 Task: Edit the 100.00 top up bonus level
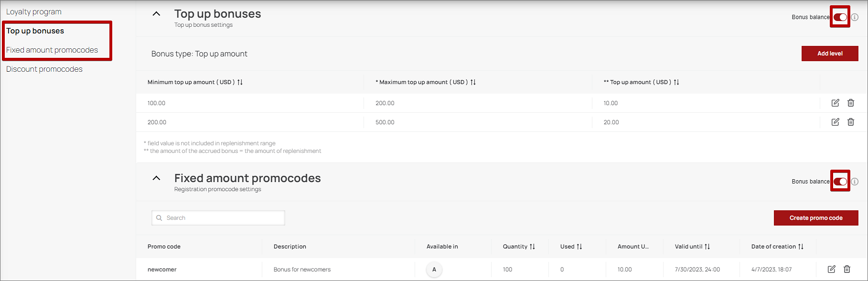[835, 103]
